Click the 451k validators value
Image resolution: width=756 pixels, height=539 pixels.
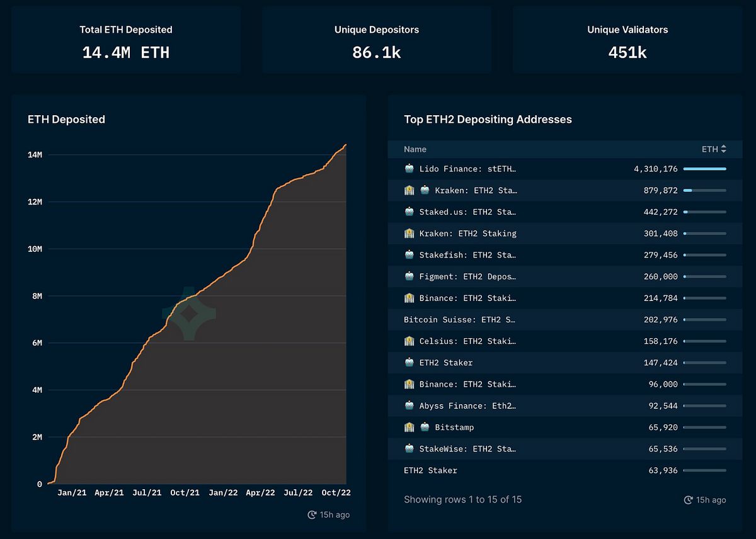coord(627,52)
